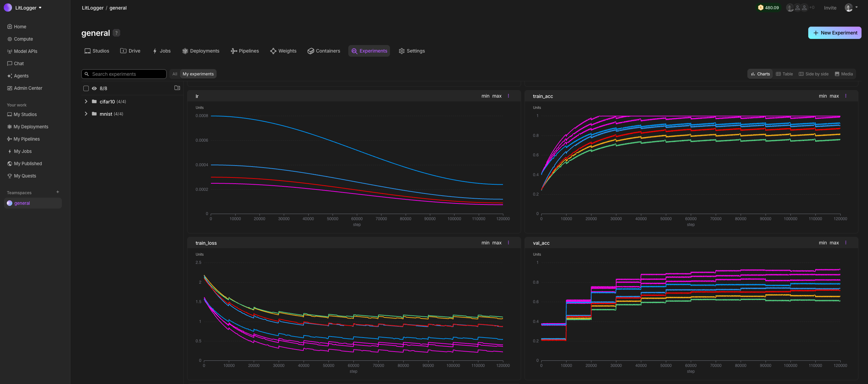Click max on the train_acc chart
Viewport: 868px width, 384px height.
point(834,96)
